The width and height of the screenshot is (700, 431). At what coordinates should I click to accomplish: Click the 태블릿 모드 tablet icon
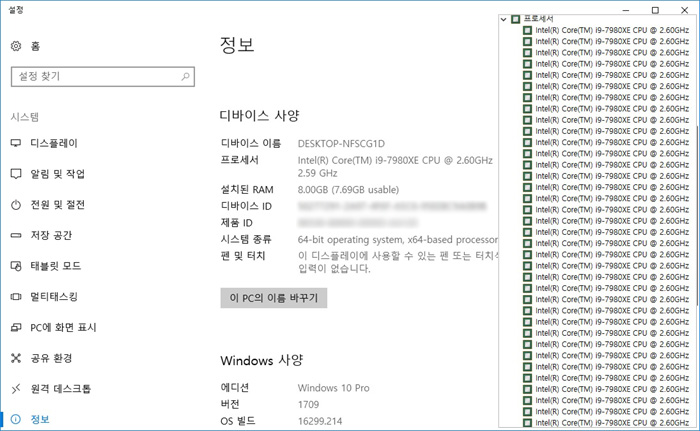tap(16, 266)
